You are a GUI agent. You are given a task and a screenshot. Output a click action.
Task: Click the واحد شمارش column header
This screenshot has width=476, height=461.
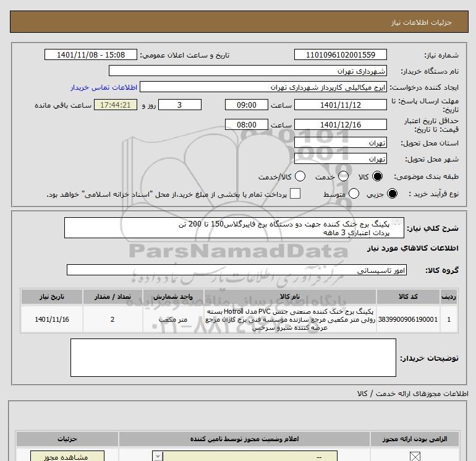pos(173,296)
